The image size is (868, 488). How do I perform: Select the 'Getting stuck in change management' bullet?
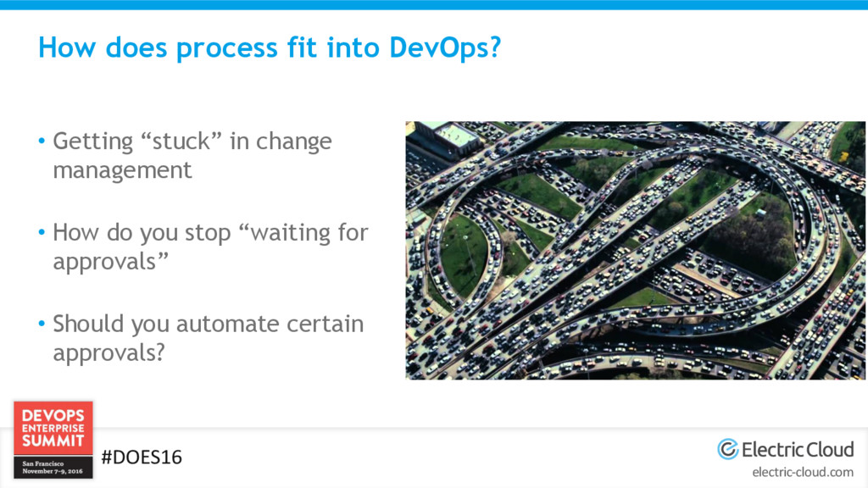(192, 155)
